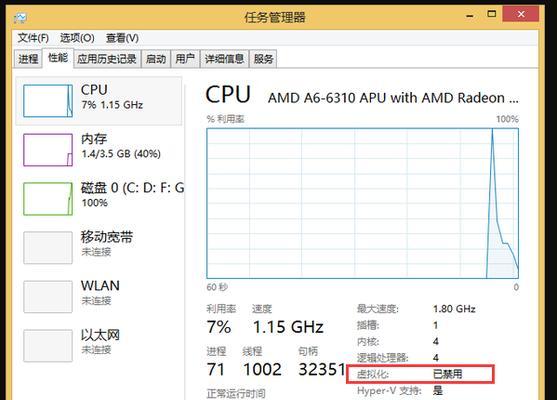Select the 移动宽带 mobile broadband graph icon
Viewport: 557px width, 400px height.
click(48, 248)
